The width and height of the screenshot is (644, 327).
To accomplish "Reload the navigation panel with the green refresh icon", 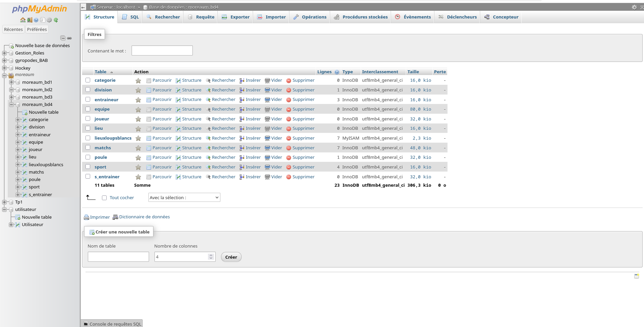I will click(56, 20).
